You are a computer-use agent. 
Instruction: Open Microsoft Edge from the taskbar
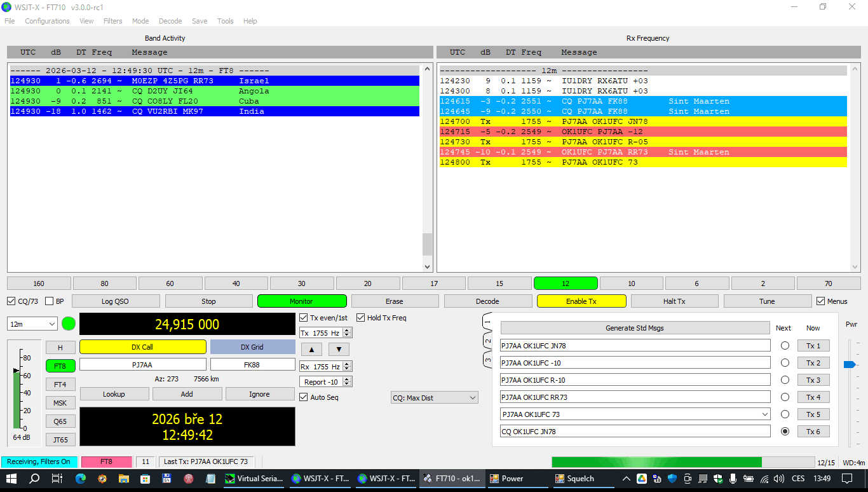(x=80, y=479)
